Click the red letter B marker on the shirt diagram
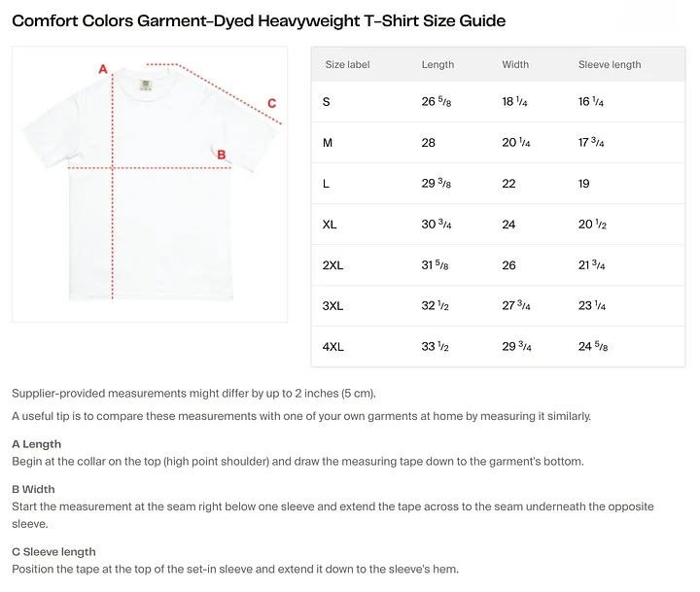The width and height of the screenshot is (700, 592). click(222, 155)
